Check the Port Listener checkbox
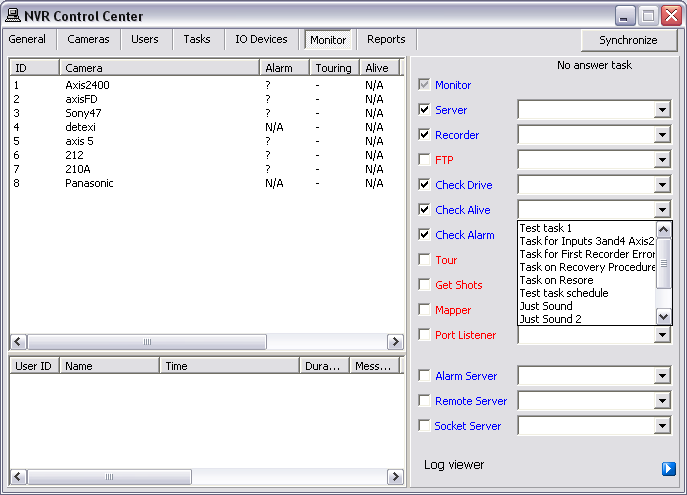The height and width of the screenshot is (495, 687). tap(424, 334)
